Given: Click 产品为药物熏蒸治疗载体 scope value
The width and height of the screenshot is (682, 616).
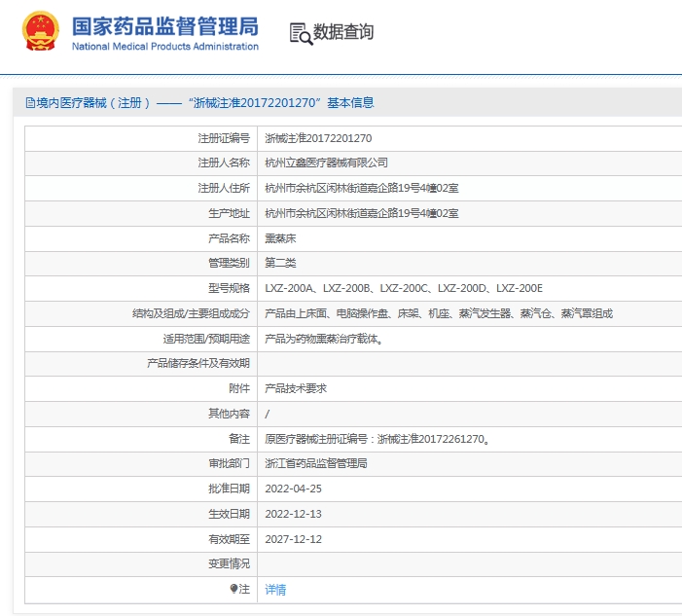Looking at the screenshot, I should pyautogui.click(x=324, y=339).
